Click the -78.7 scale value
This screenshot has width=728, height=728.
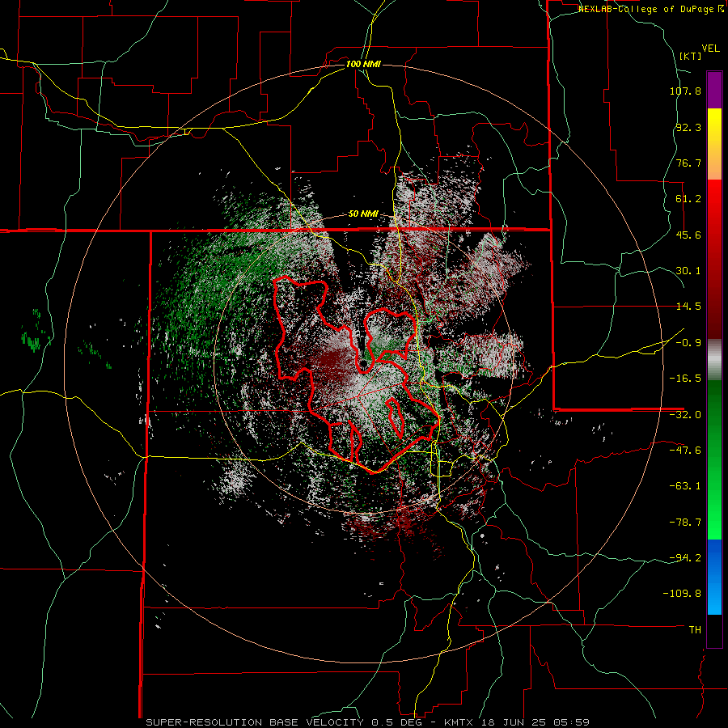coord(685,523)
